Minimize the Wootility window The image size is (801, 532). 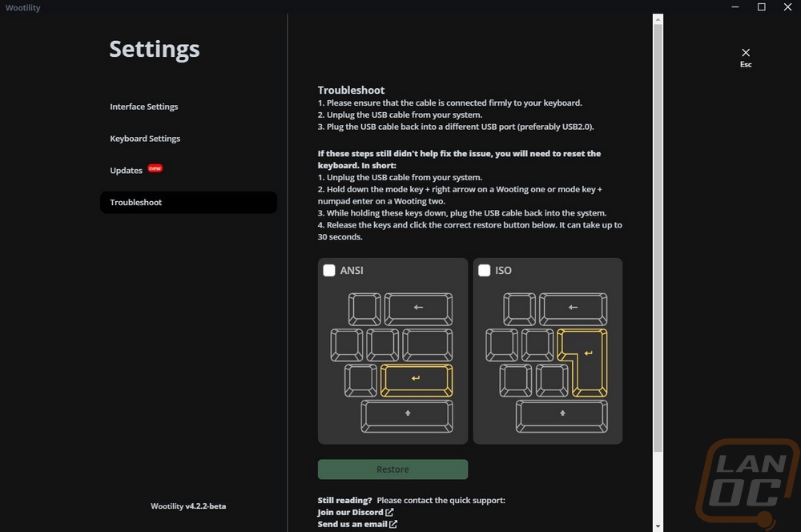[x=735, y=6]
